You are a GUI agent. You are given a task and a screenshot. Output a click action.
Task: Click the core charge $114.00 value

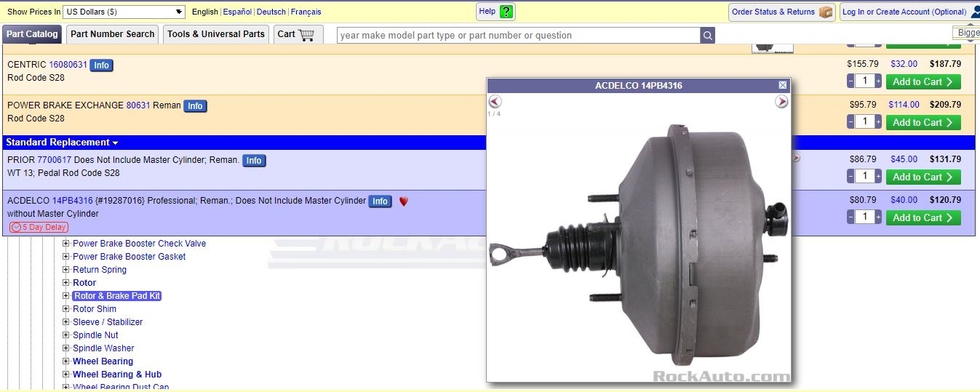coord(904,105)
